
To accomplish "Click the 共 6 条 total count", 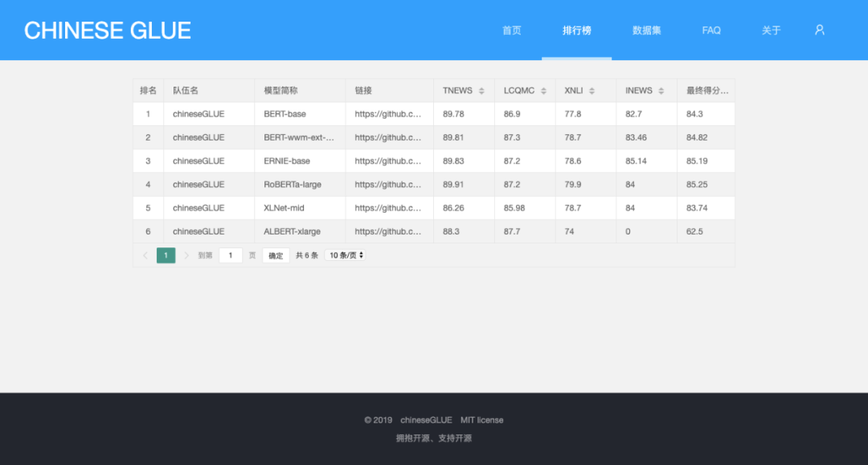I will (307, 255).
